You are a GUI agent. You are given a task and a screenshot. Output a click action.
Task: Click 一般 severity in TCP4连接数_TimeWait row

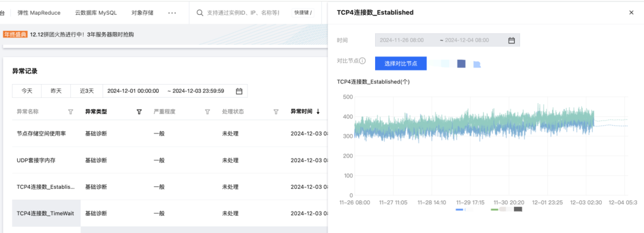[x=159, y=214]
